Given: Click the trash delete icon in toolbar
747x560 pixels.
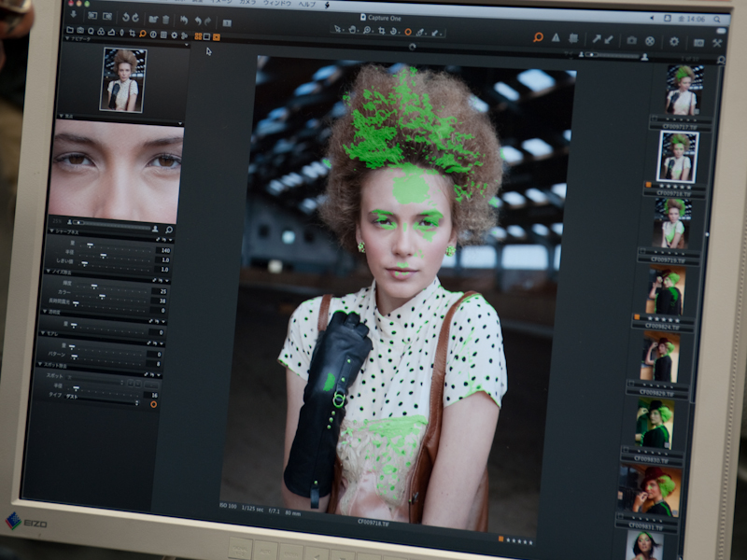Looking at the screenshot, I should 166,20.
